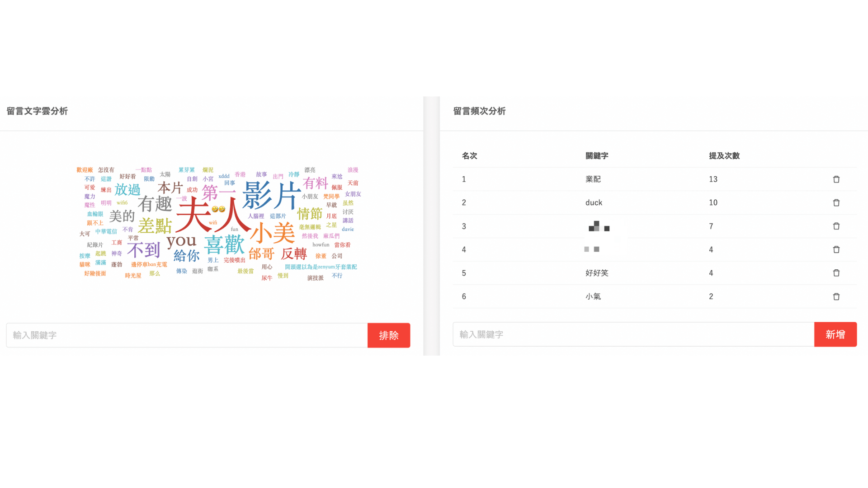Select the 關鍵字 column header

point(597,156)
